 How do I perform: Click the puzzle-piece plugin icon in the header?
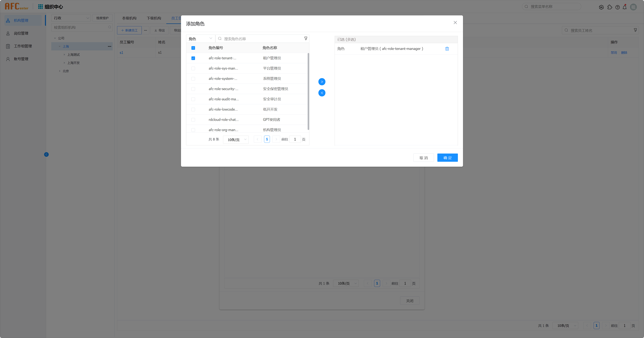tap(610, 7)
